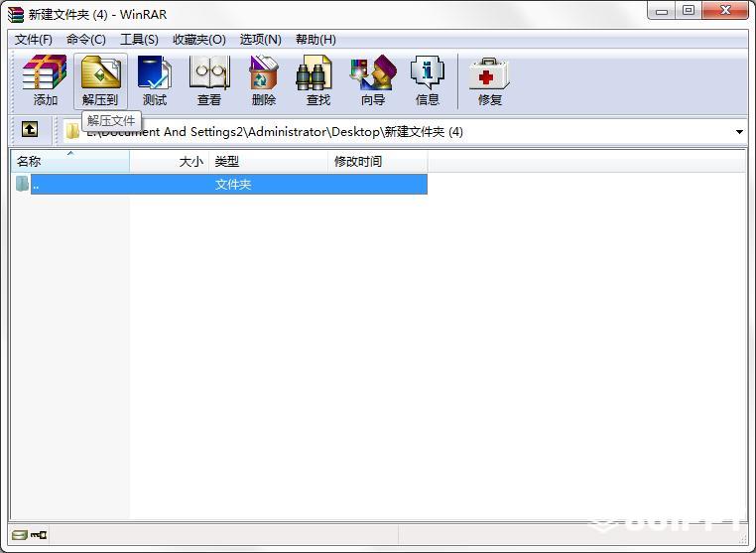Click the 添加 (Add) toolbar icon
Viewport: 756px width, 553px height.
tap(46, 80)
